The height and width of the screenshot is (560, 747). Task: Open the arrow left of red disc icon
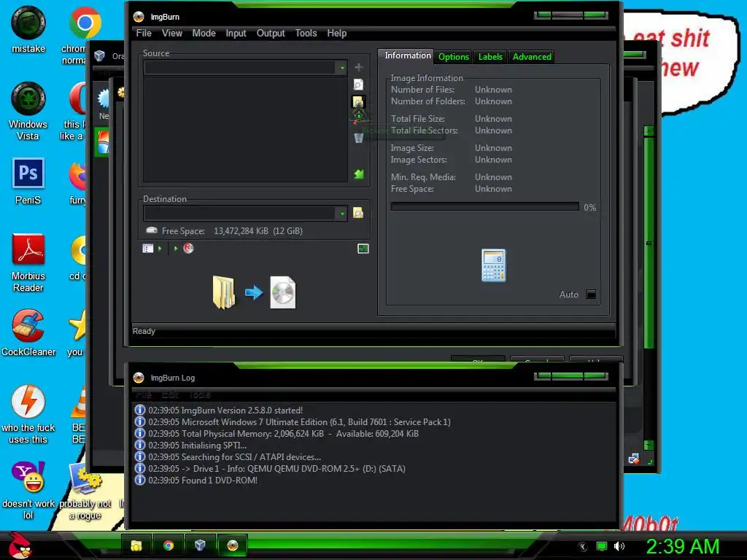point(176,248)
